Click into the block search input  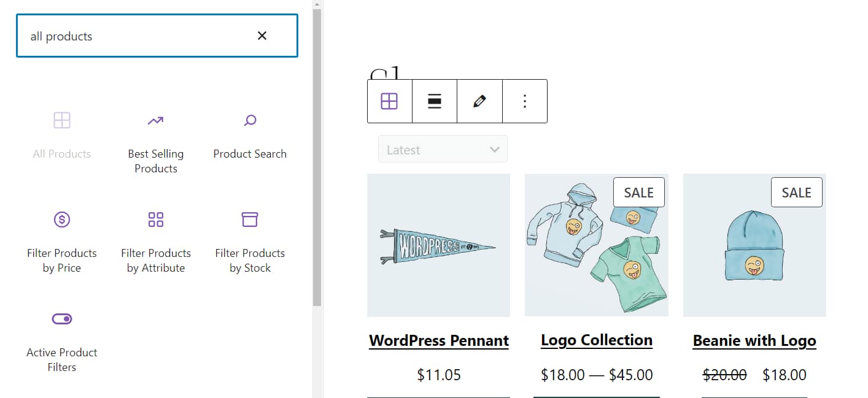click(x=135, y=36)
